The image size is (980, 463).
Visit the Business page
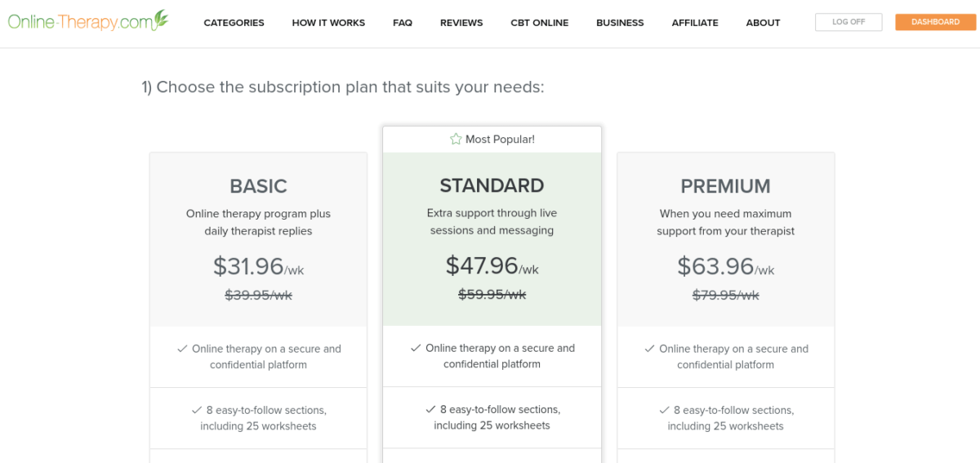(x=620, y=23)
